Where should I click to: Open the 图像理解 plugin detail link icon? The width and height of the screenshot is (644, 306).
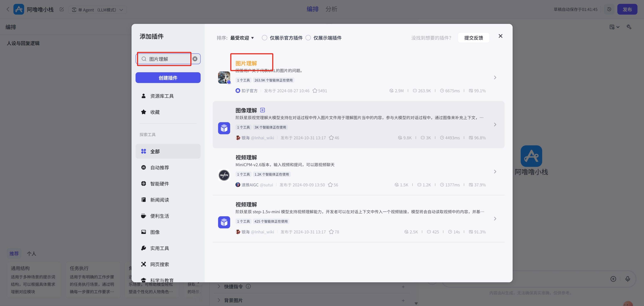click(x=262, y=110)
